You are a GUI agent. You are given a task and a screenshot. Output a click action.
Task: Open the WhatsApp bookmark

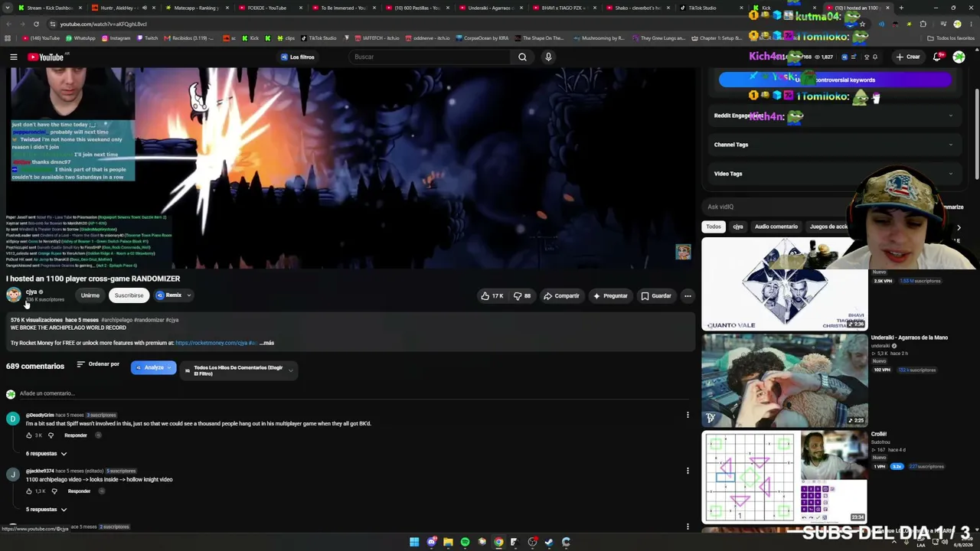click(81, 37)
